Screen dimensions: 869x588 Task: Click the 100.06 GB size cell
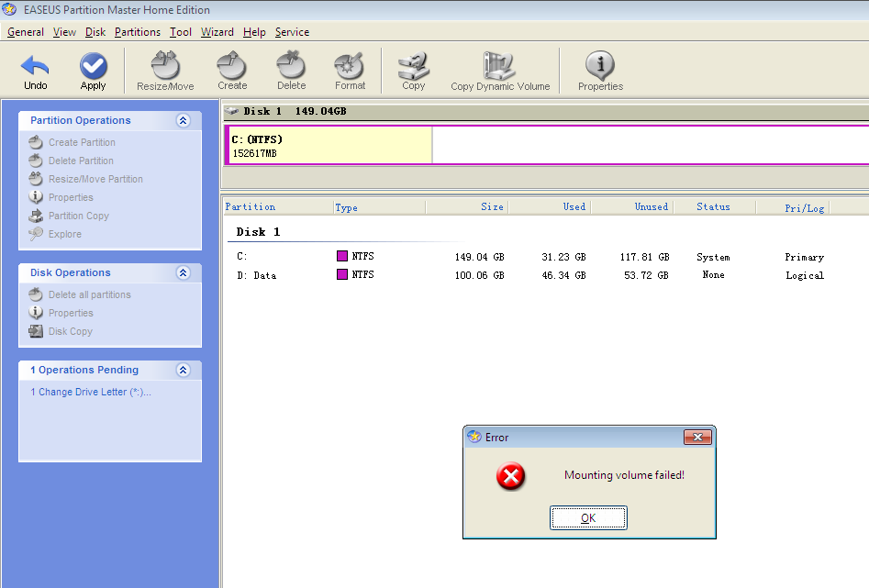479,275
